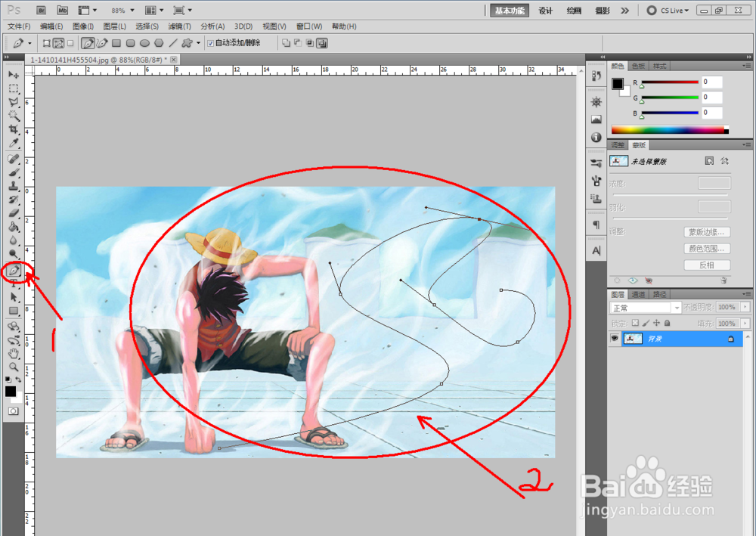Viewport: 756px width, 536px height.
Task: Select the Polygonal Lasso tool
Action: [14, 102]
